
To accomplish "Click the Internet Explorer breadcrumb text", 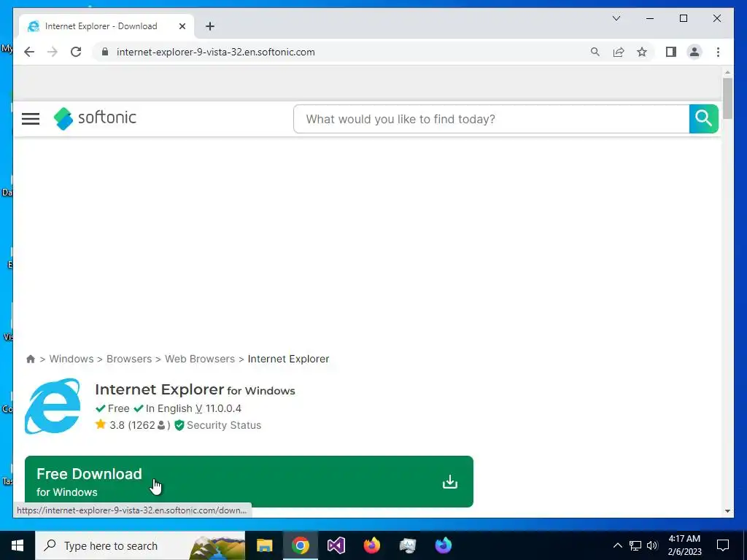I will click(288, 359).
